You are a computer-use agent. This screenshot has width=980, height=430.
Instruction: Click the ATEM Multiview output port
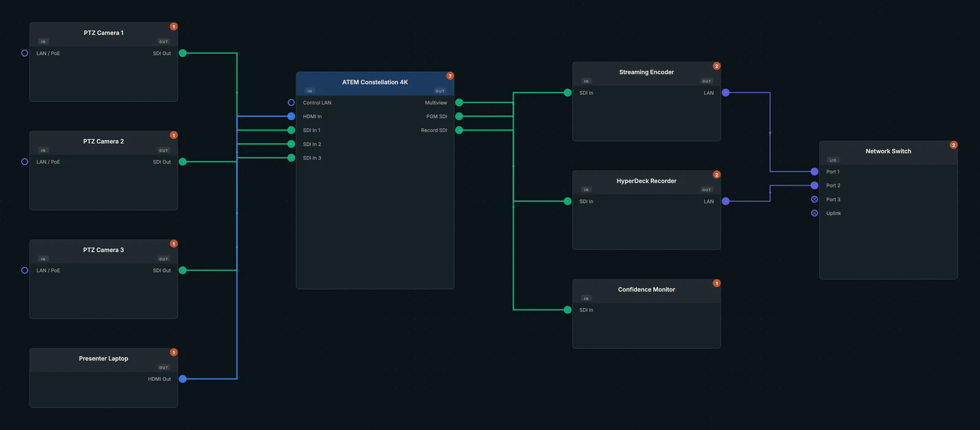pos(459,102)
